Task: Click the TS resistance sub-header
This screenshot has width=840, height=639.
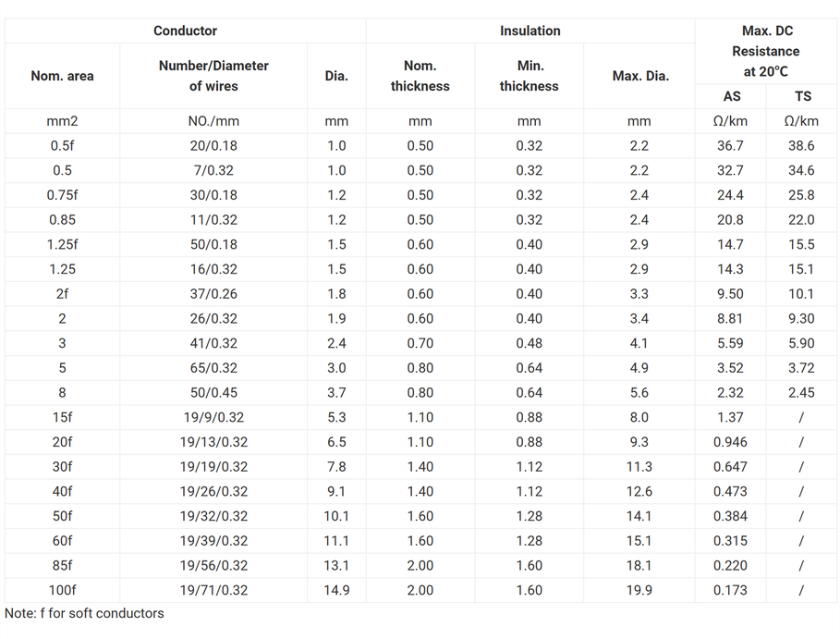Action: (x=802, y=96)
